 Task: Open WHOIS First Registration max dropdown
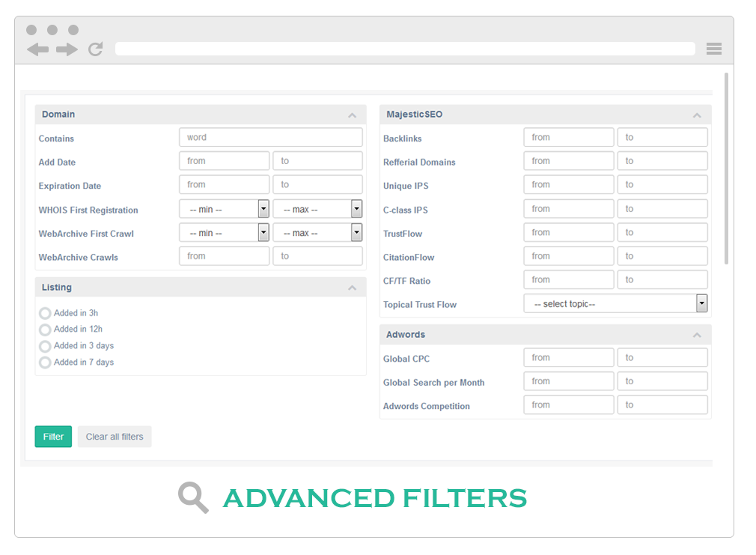coord(317,209)
